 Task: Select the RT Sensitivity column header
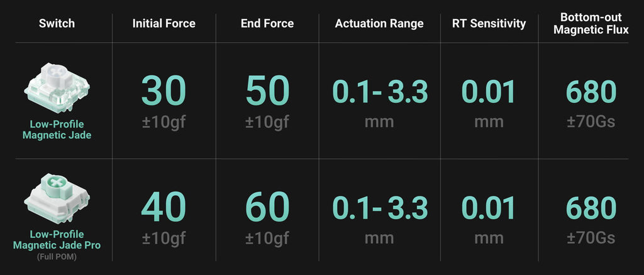point(489,24)
